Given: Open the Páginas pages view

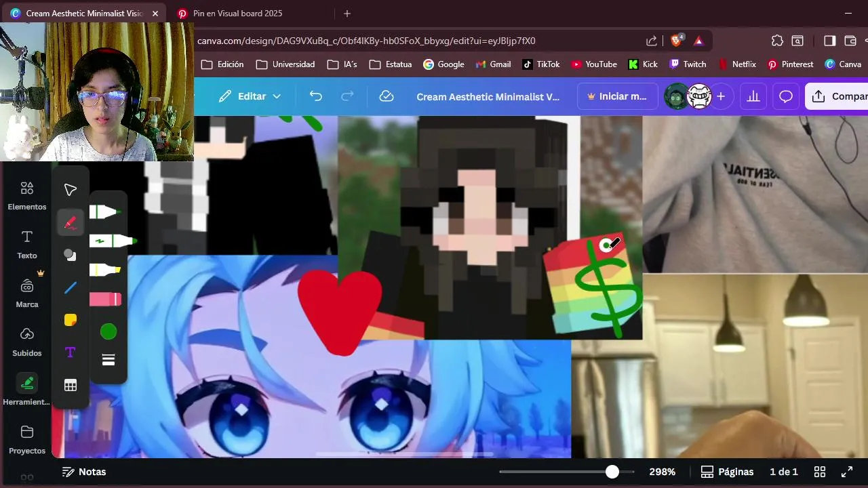Looking at the screenshot, I should (727, 472).
